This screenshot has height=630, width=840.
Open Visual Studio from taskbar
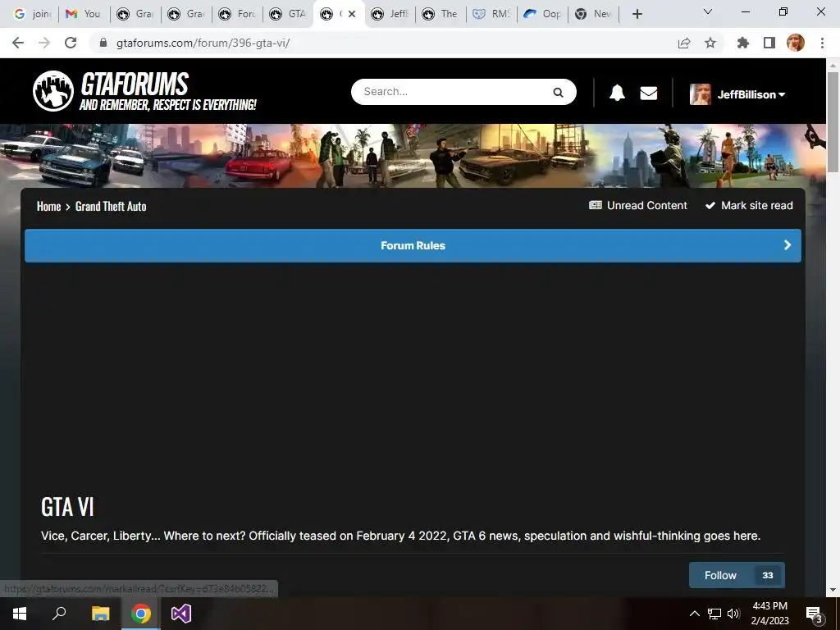181,614
